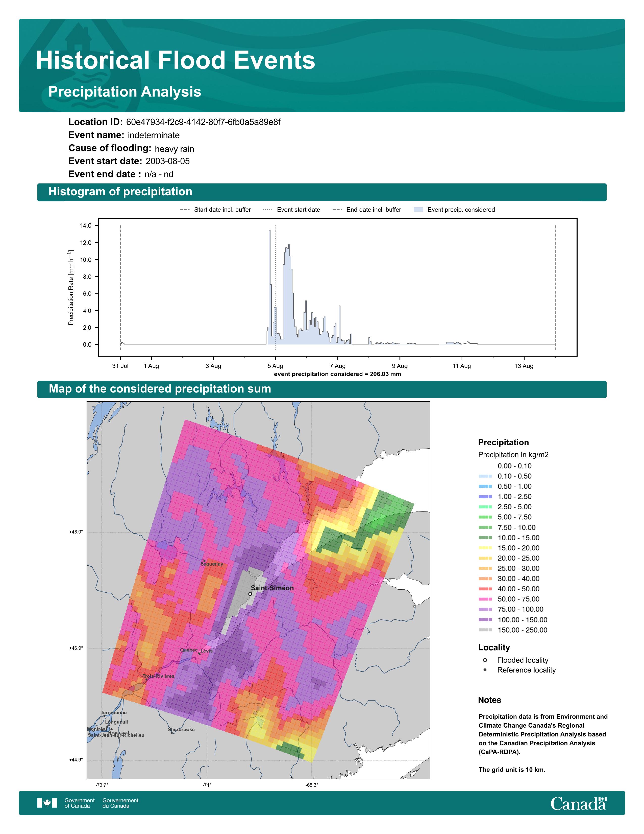The width and height of the screenshot is (644, 834).
Task: Click The grid unit is 10 km note
Action: [512, 770]
